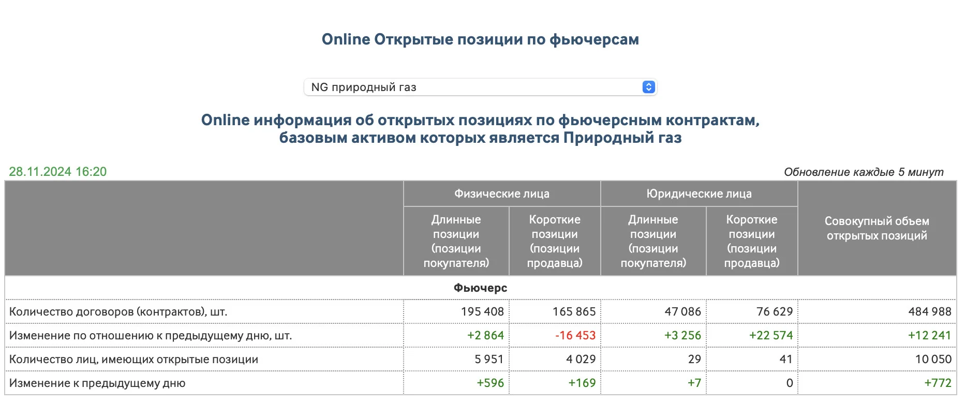Click the Количество лиц, имеющих открытые позиции label
The image size is (980, 418).
click(x=133, y=360)
